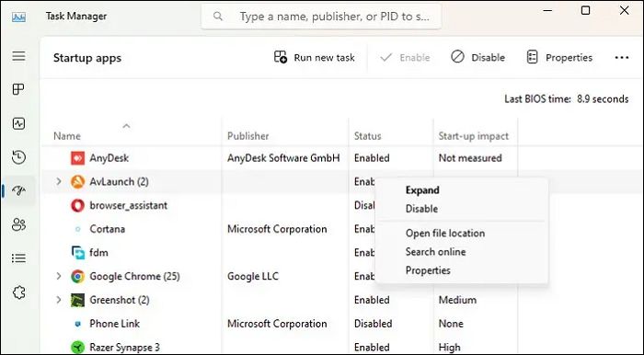Image resolution: width=644 pixels, height=355 pixels.
Task: Select the AnyDesk row name
Action: 109,158
